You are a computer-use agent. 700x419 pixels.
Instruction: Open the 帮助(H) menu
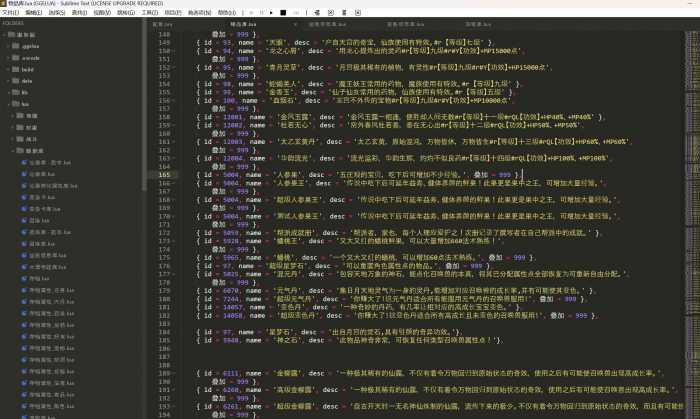click(x=227, y=13)
